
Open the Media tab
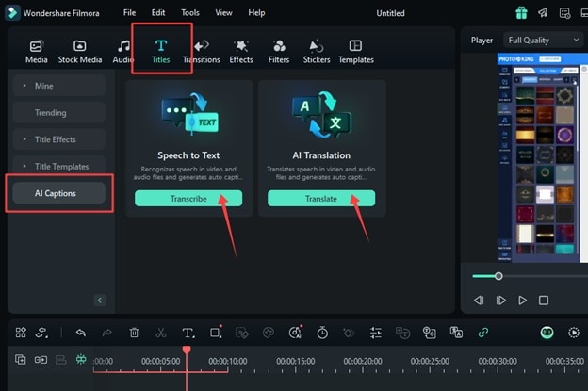pos(37,52)
